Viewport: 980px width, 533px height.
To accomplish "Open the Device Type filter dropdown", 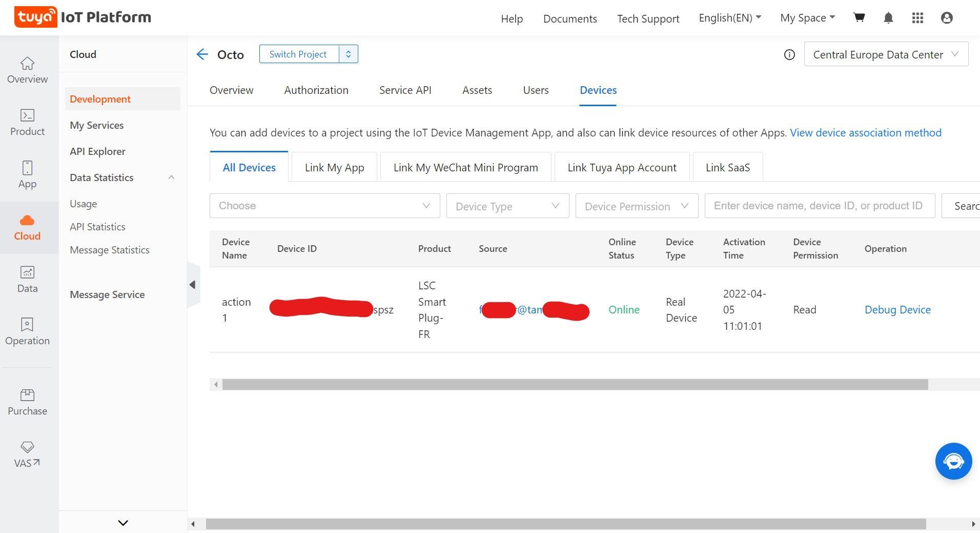I will tap(507, 206).
